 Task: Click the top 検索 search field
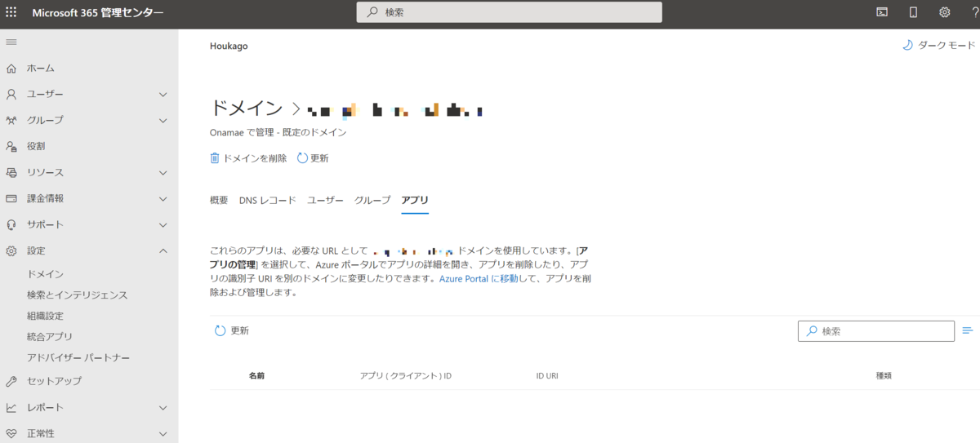pyautogui.click(x=509, y=12)
